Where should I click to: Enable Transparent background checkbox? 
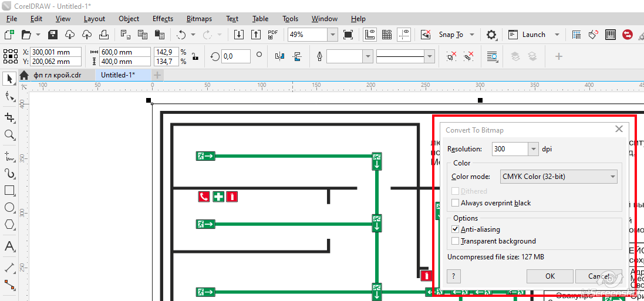456,241
